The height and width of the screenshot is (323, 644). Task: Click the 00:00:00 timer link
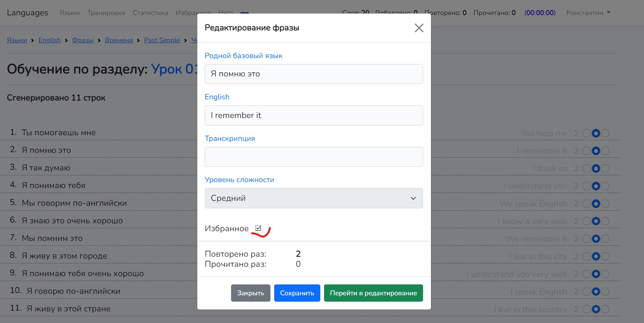(540, 13)
